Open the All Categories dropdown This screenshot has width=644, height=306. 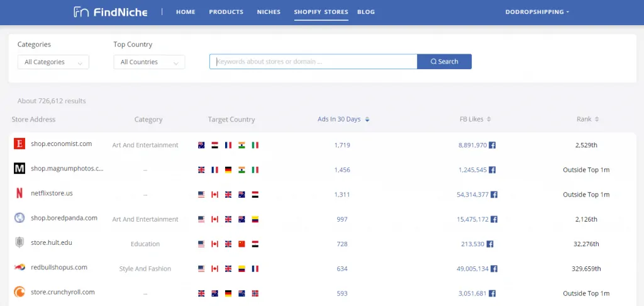click(53, 62)
